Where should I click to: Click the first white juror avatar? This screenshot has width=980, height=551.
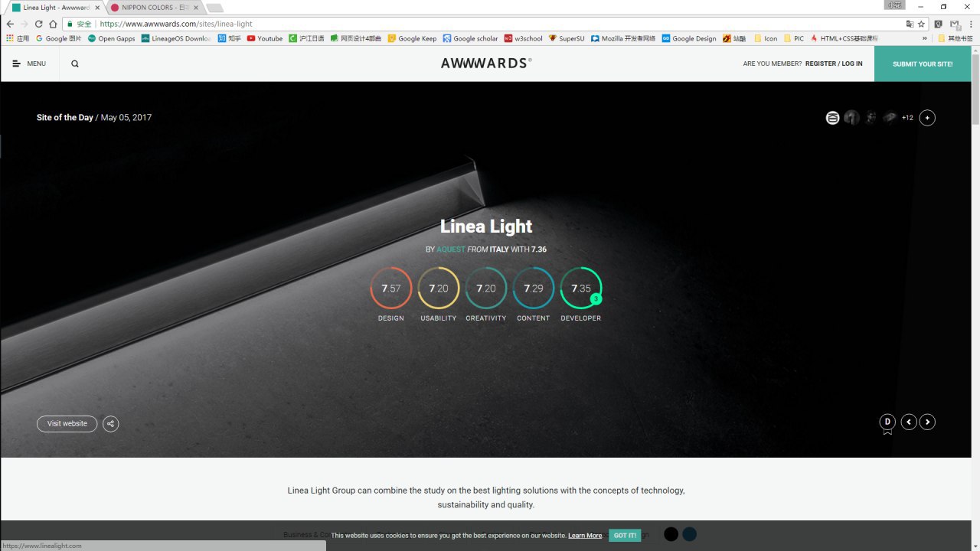click(832, 118)
